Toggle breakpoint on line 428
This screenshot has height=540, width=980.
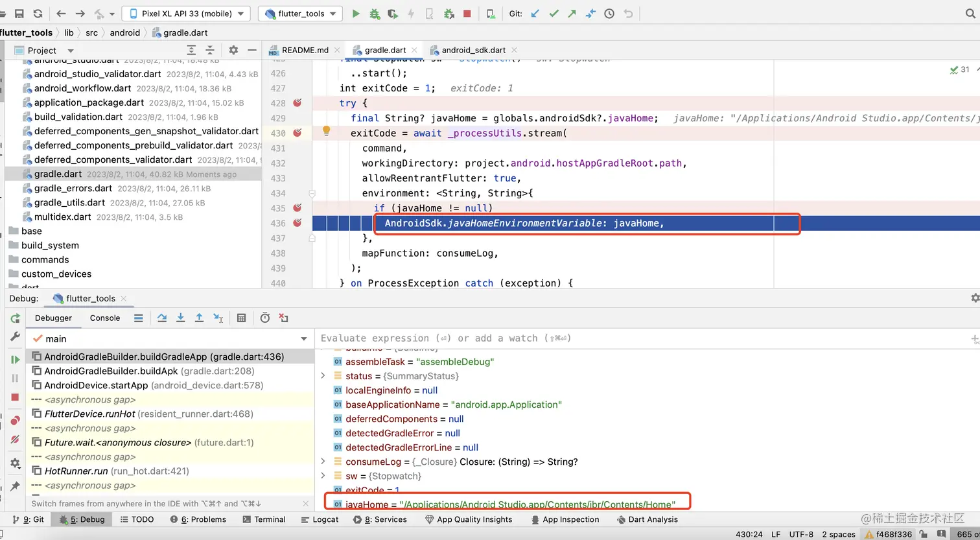297,103
